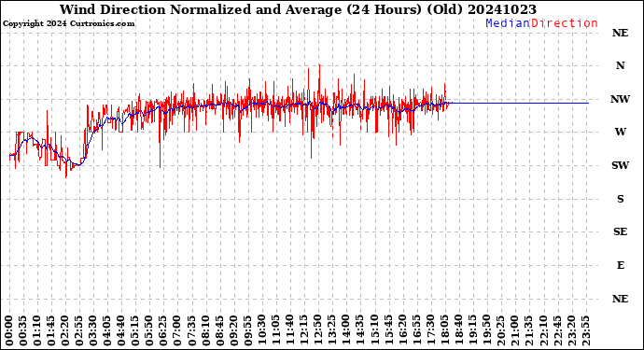Click the '11:40' time axis label
Screen dimensions: 644x350
click(x=290, y=330)
